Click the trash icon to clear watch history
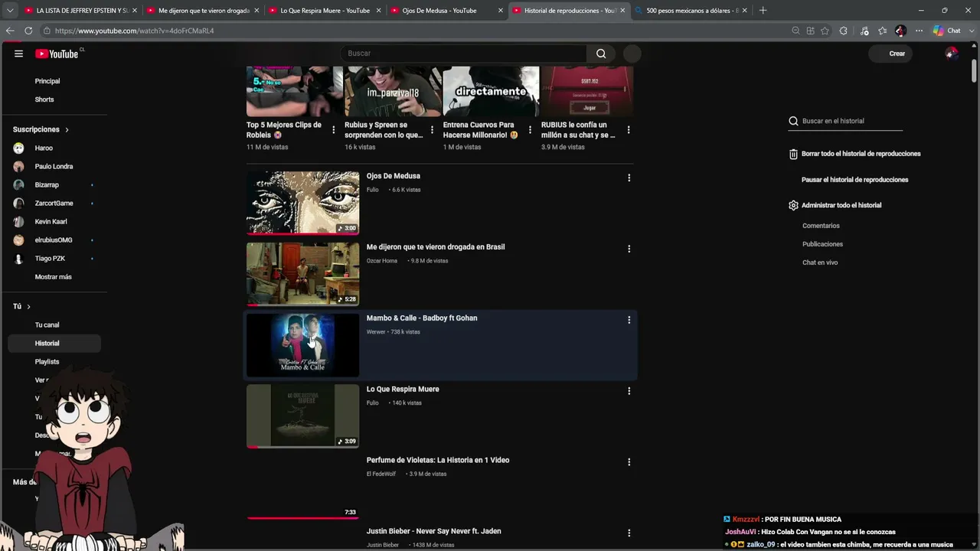 point(793,154)
